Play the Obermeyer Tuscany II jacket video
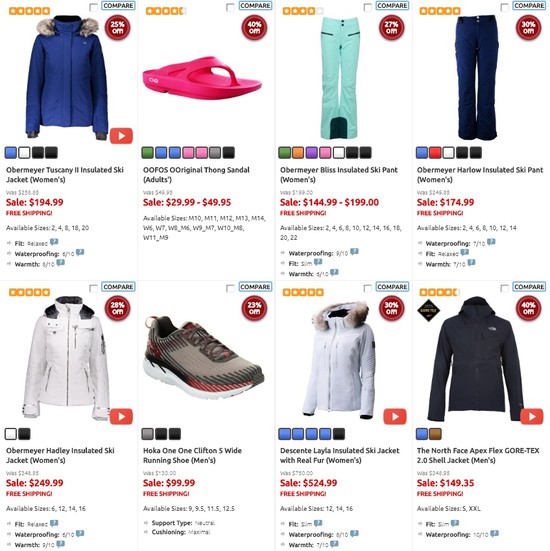 [x=121, y=136]
